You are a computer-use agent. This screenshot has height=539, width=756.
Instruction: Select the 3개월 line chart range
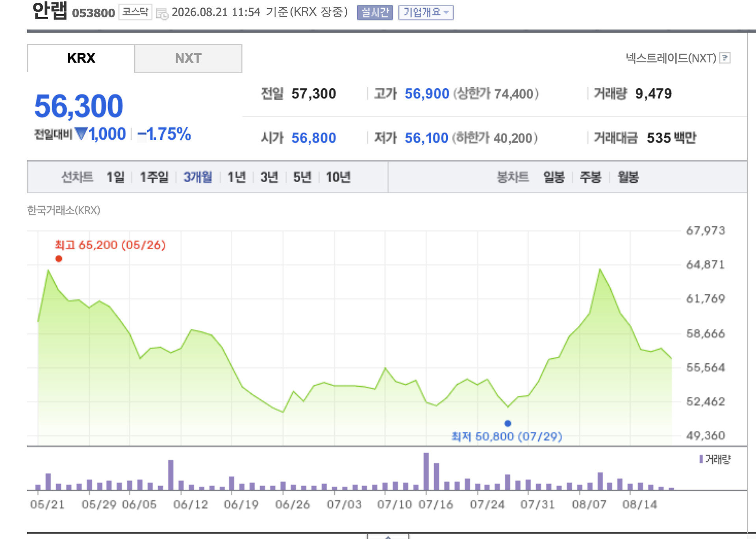198,177
